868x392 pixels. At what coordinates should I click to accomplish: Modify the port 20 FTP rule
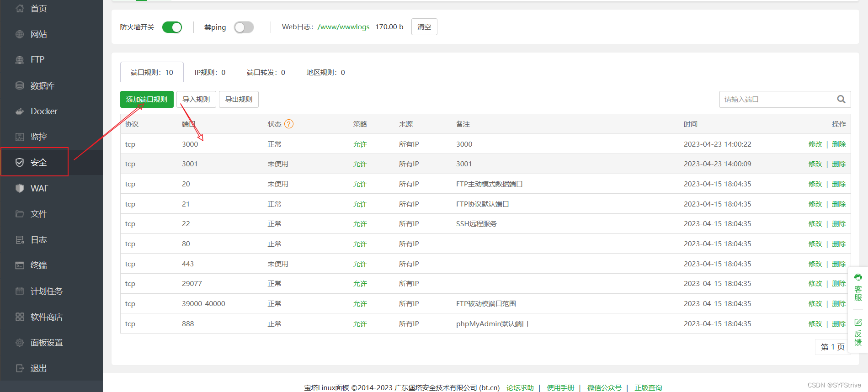[x=815, y=184]
